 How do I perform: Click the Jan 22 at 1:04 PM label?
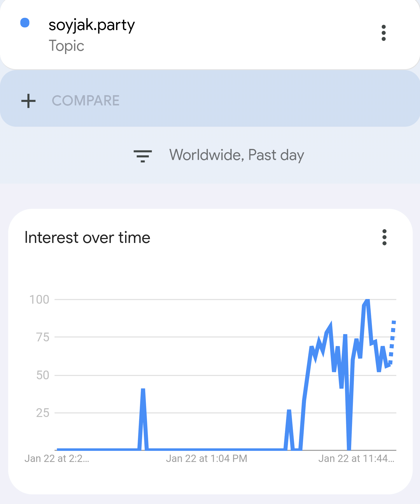point(206,458)
